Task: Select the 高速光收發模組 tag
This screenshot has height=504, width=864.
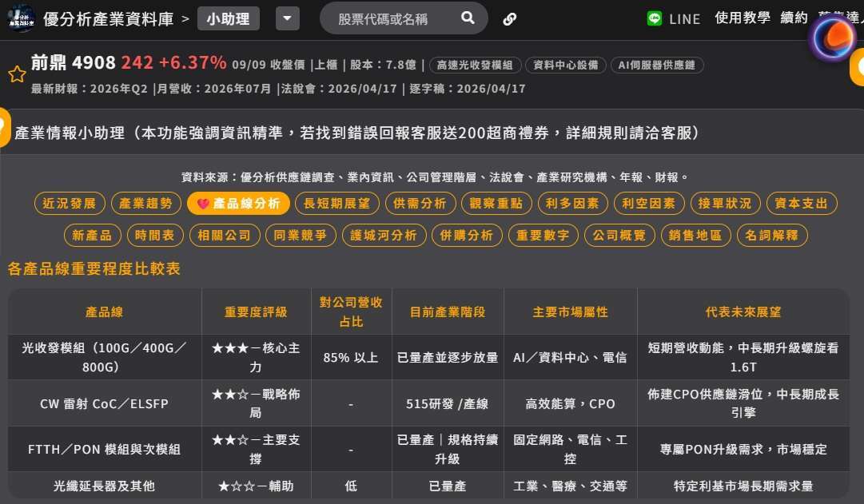Action: pos(475,65)
